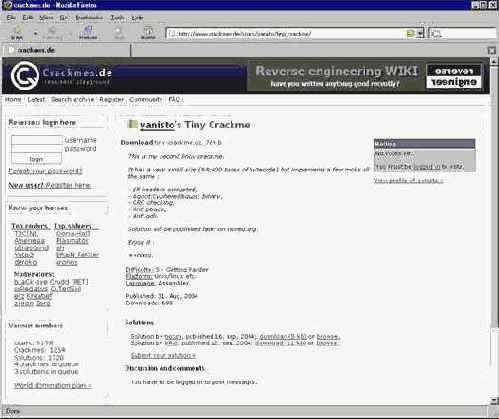
Task: Click the Done status bar text
Action: [13, 411]
